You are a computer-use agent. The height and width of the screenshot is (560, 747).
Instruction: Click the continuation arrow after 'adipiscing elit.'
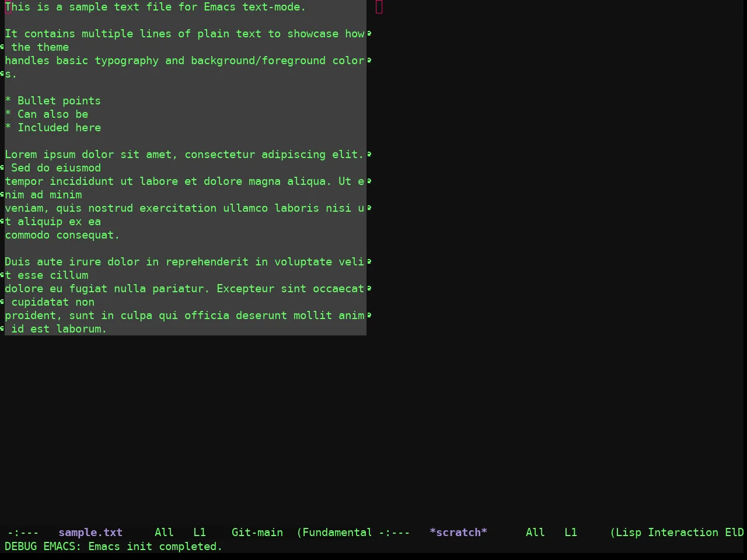(369, 155)
